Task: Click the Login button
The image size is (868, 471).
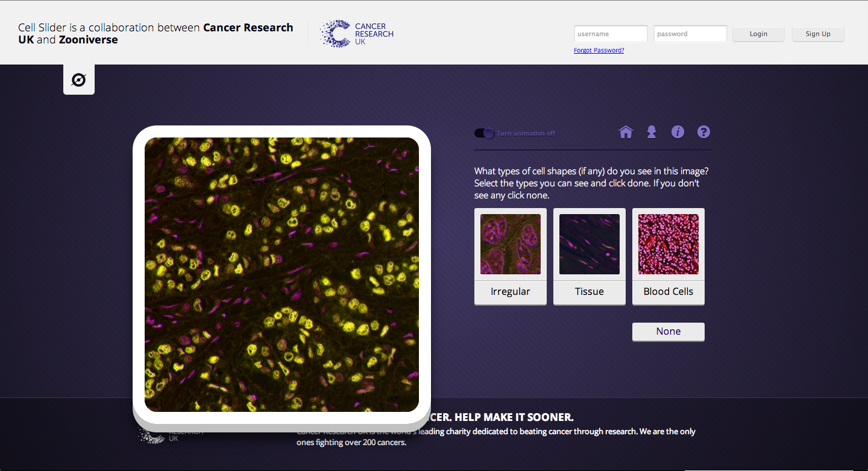Action: [x=758, y=34]
